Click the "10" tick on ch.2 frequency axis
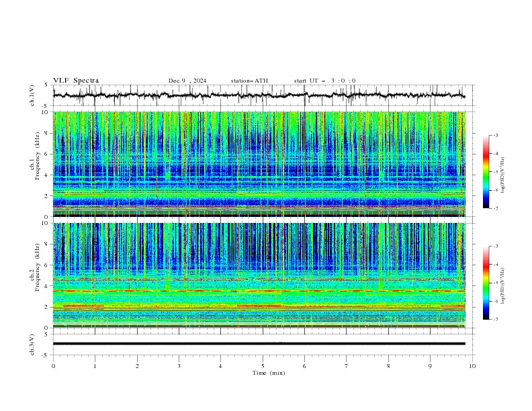Image resolution: width=532 pixels, height=411 pixels. pos(46,223)
